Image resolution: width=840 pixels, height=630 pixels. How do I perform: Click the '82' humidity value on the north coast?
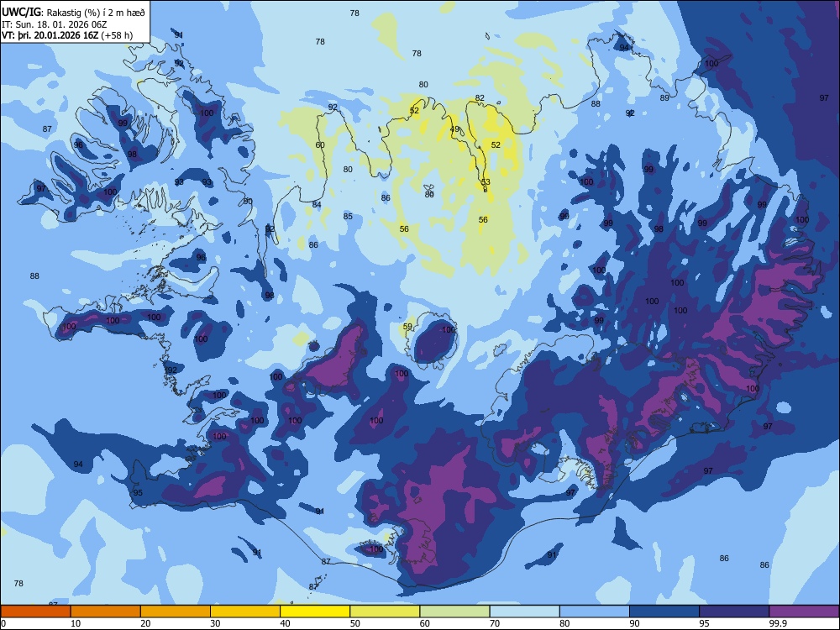[480, 98]
